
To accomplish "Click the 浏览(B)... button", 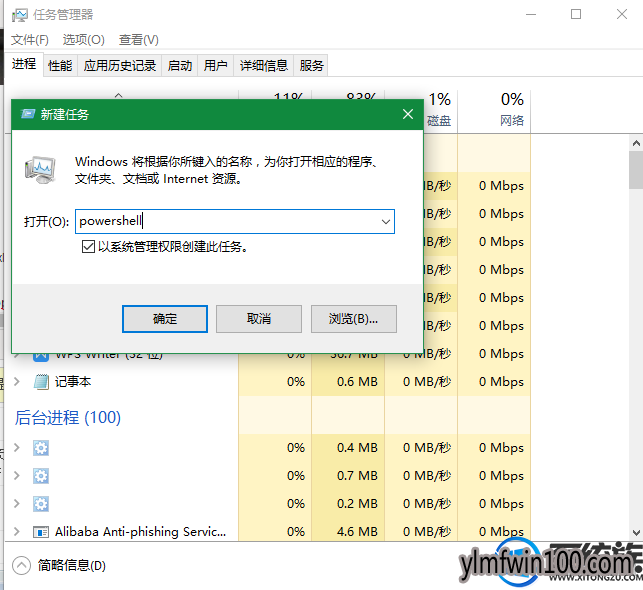I will tap(353, 318).
